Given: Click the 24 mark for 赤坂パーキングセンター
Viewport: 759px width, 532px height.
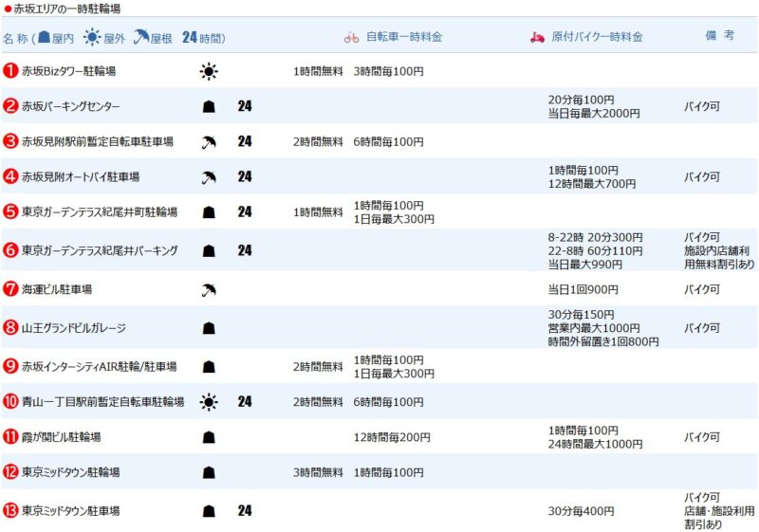Looking at the screenshot, I should [245, 106].
